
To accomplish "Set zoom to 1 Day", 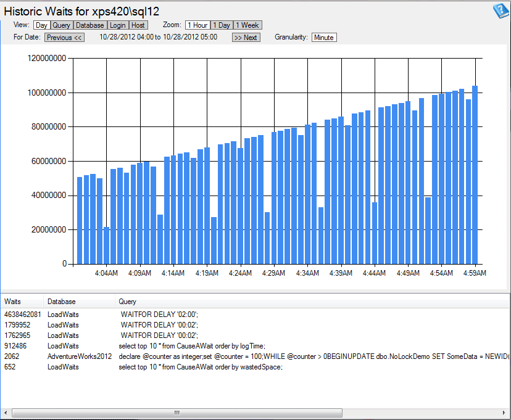I will click(221, 25).
